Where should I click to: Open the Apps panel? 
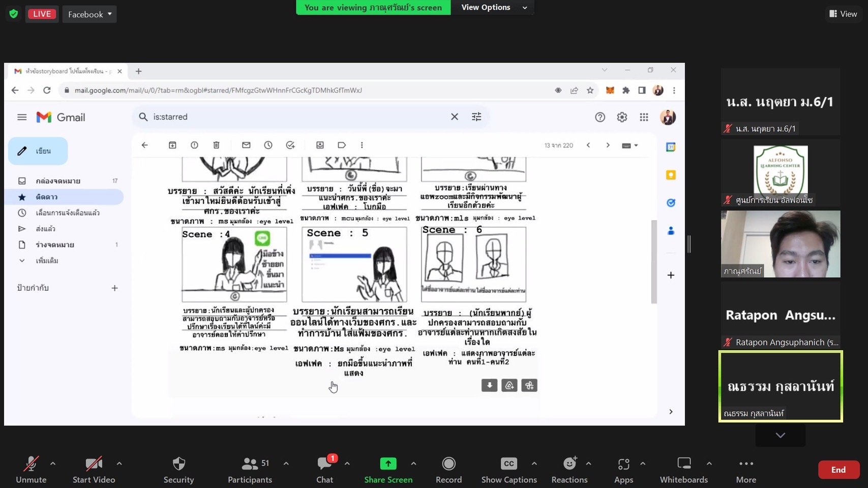(623, 464)
